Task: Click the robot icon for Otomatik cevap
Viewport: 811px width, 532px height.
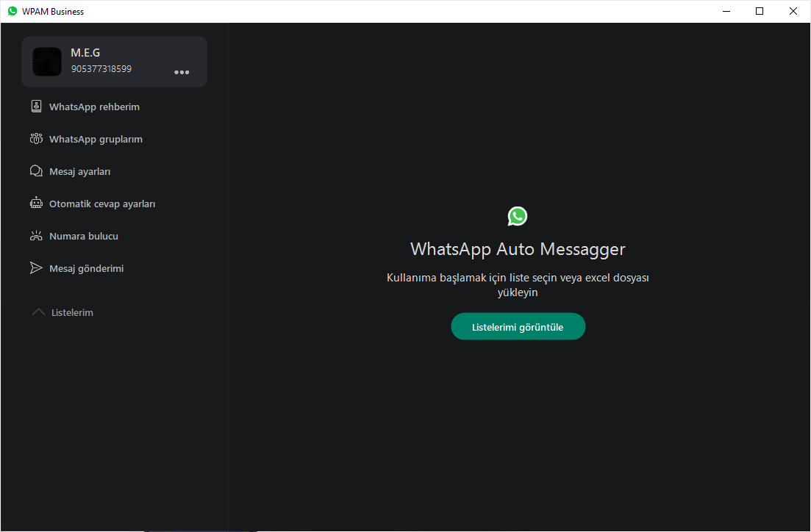Action: [x=36, y=204]
